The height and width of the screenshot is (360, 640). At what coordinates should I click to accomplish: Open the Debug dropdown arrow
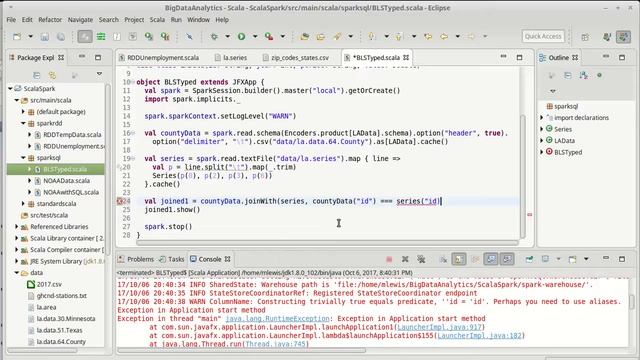pos(227,37)
